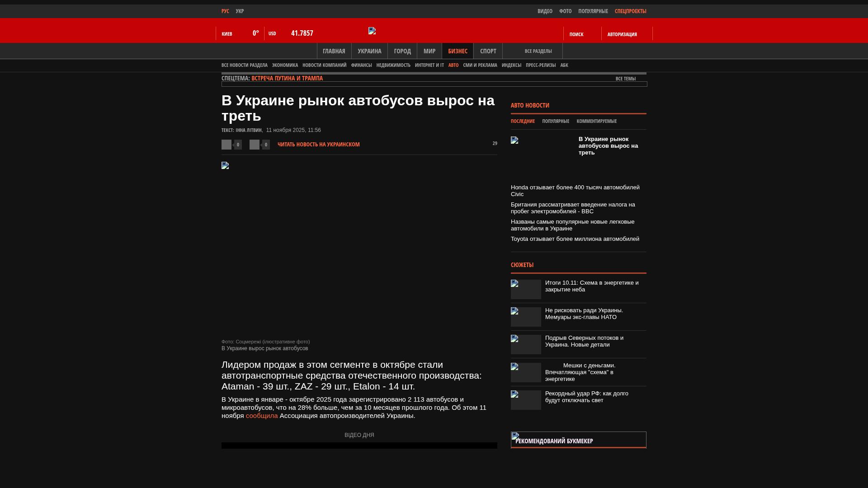Image resolution: width=868 pixels, height=488 pixels.
Task: Open the USD currency rate selector
Action: click(x=272, y=33)
